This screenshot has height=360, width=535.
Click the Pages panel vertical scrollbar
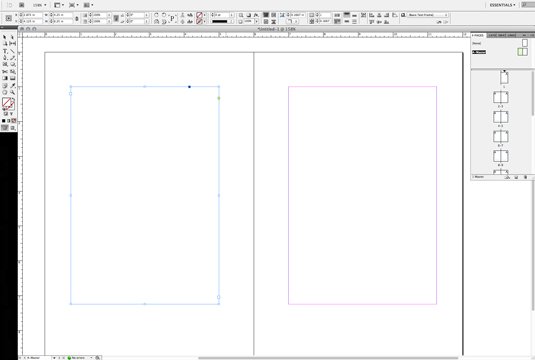coord(533,94)
